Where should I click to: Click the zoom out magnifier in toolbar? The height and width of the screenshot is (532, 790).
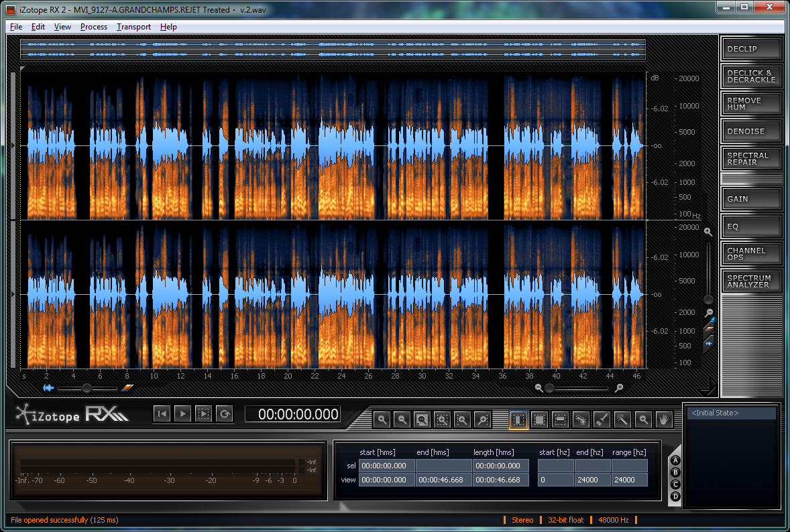coord(402,419)
